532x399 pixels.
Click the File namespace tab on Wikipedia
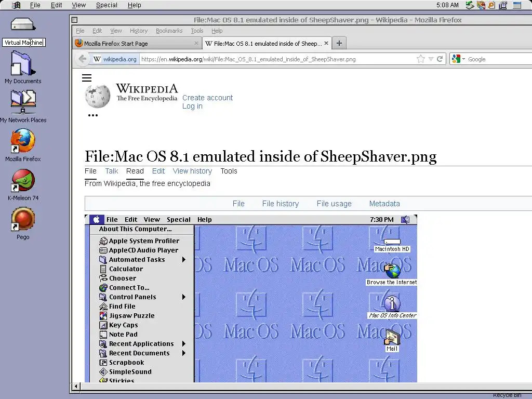pos(90,171)
